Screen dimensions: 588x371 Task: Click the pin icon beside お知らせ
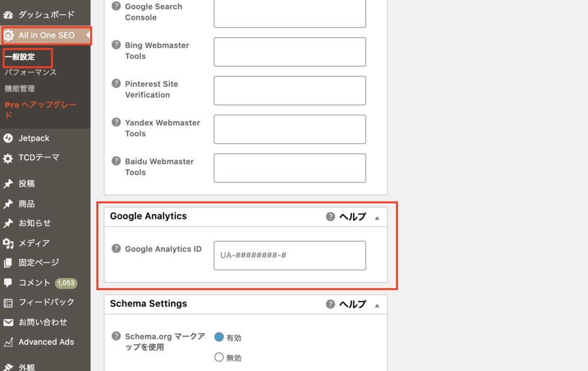click(x=8, y=223)
